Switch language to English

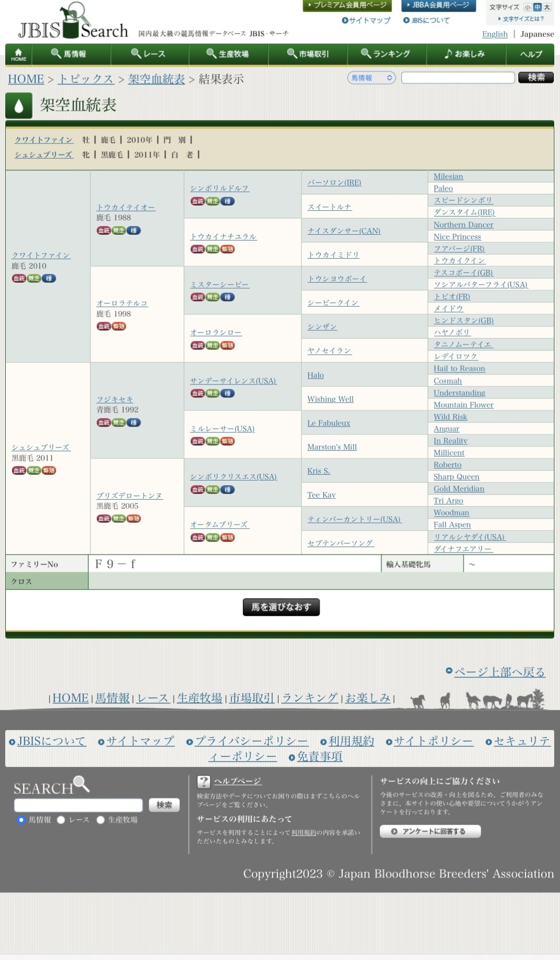(x=495, y=34)
